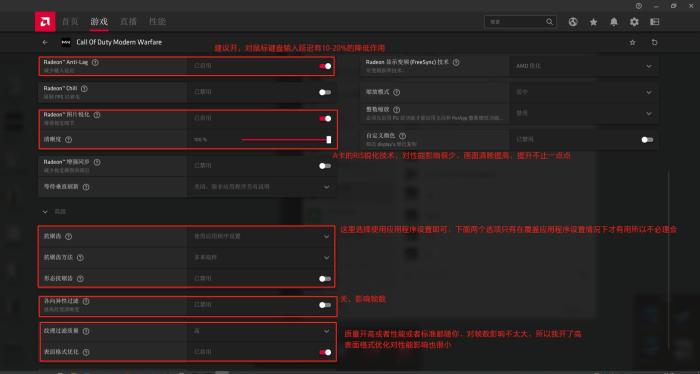
Task: Turn off Radeon 图片锐化 switch
Action: click(325, 118)
